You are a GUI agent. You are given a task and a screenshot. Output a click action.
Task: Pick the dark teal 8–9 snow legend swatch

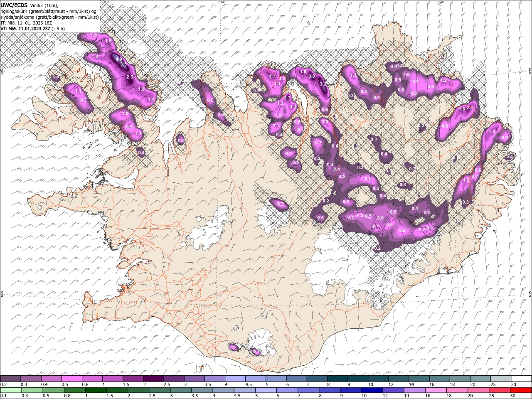coord(337,378)
